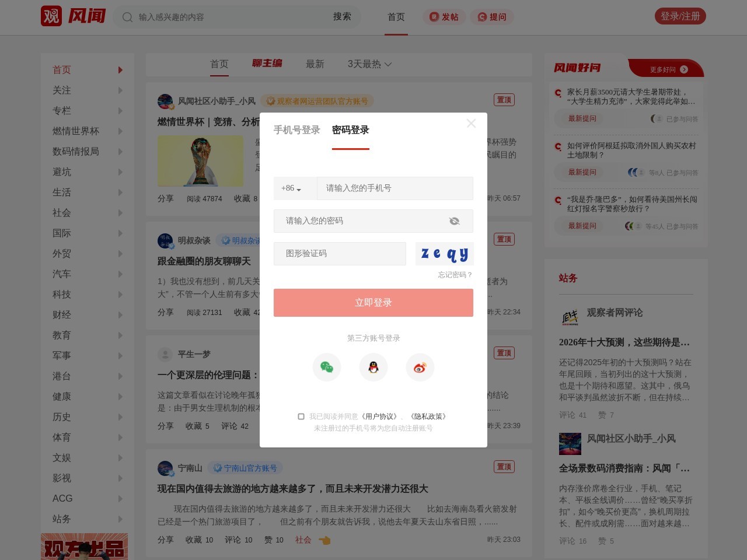Screen dimensions: 747x560
Task: Click 平生一梦 avatar icon
Action: click(x=165, y=355)
